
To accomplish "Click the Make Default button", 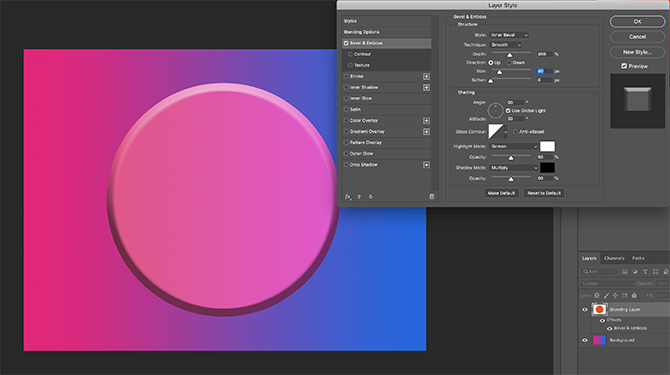I will [501, 193].
